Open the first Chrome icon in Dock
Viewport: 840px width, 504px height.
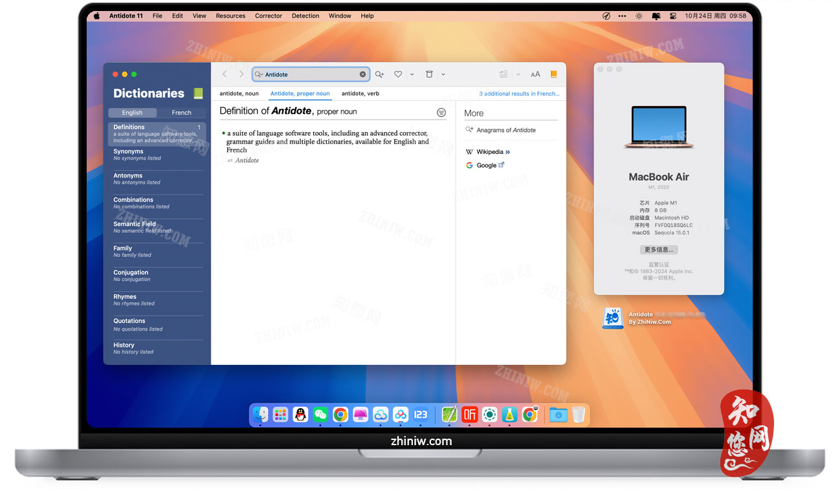click(340, 415)
